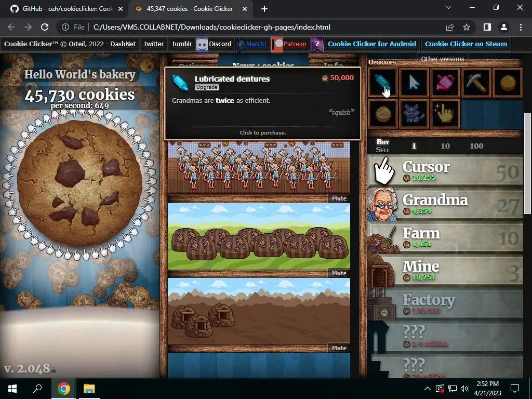Open the Discord link
The width and height of the screenshot is (532, 399).
220,44
